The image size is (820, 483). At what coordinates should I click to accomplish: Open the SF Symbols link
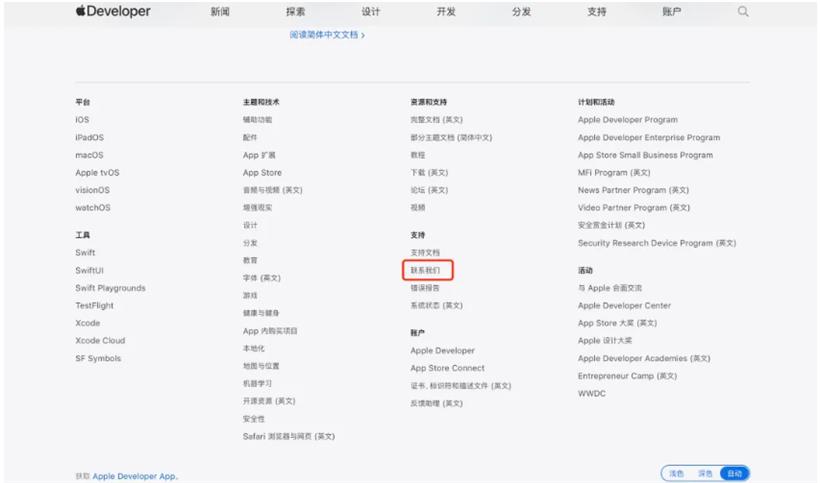[x=98, y=358]
